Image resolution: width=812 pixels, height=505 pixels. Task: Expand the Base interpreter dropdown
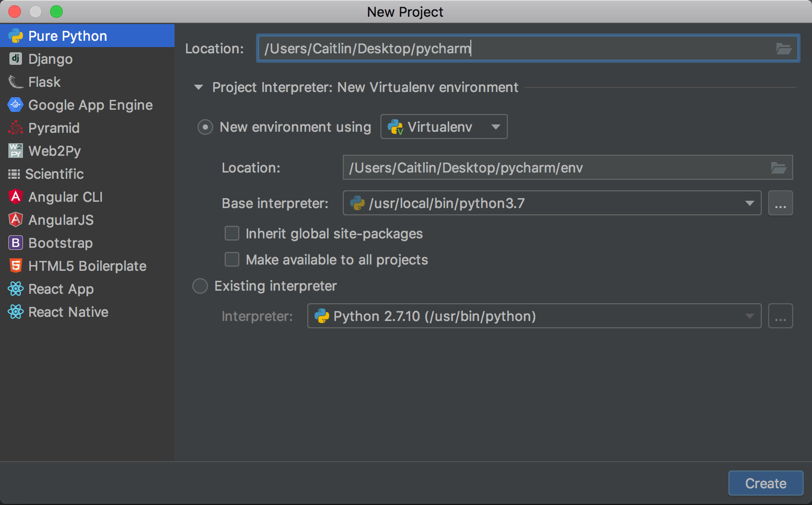750,203
